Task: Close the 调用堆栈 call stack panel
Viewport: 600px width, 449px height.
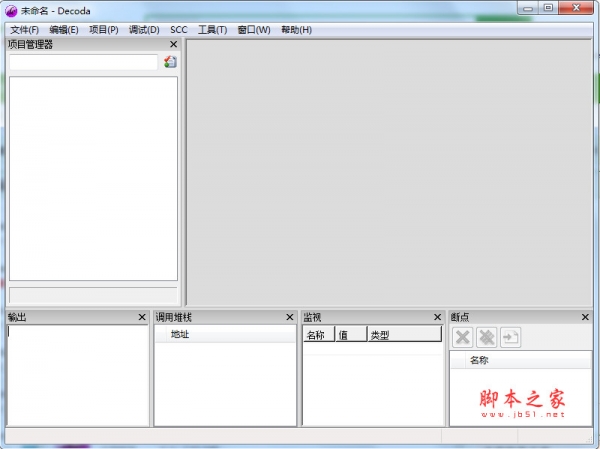Action: tap(289, 317)
